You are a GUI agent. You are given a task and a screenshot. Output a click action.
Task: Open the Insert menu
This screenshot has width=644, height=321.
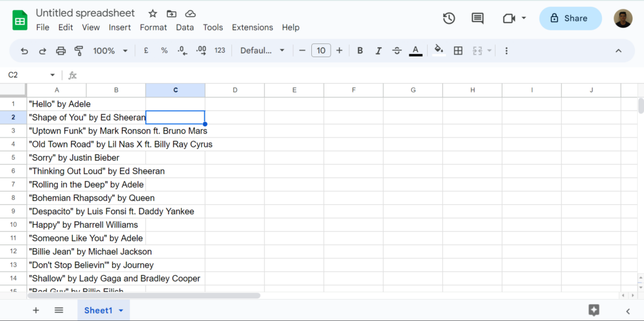click(120, 28)
